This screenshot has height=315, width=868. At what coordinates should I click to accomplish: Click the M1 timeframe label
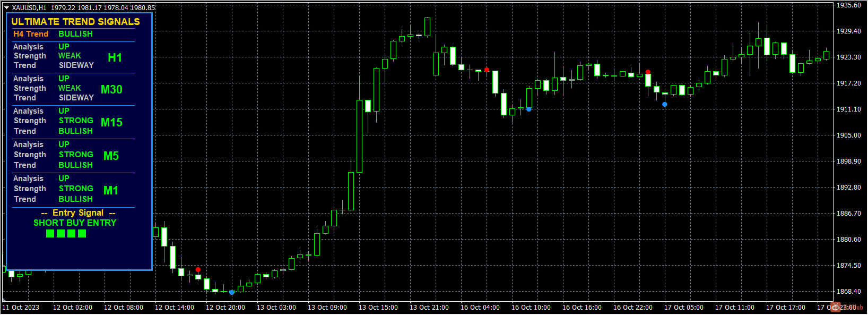111,191
